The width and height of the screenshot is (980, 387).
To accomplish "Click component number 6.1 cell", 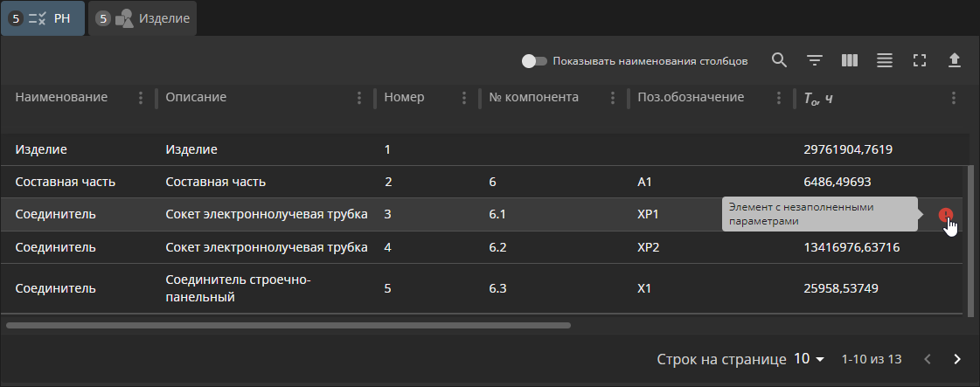I will click(497, 215).
